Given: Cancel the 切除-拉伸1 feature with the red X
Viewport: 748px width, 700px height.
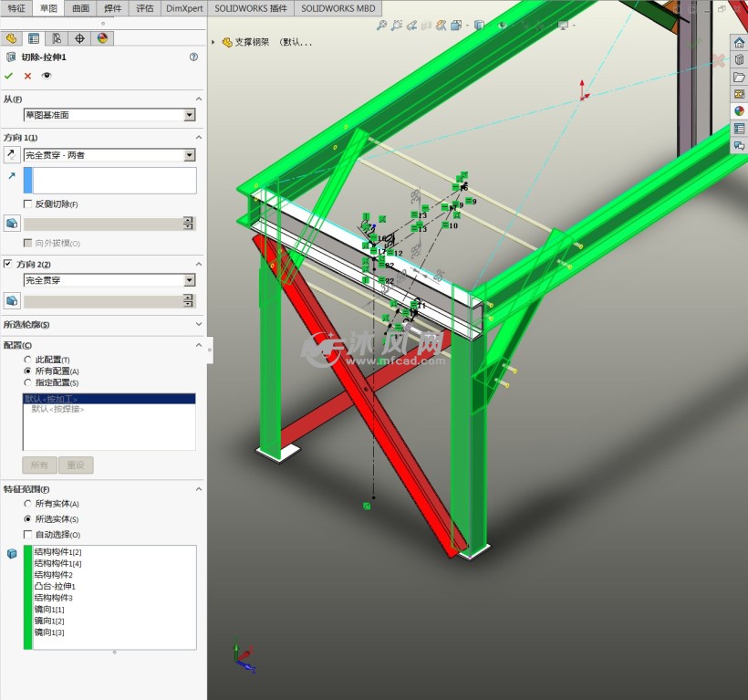Looking at the screenshot, I should pos(26,76).
